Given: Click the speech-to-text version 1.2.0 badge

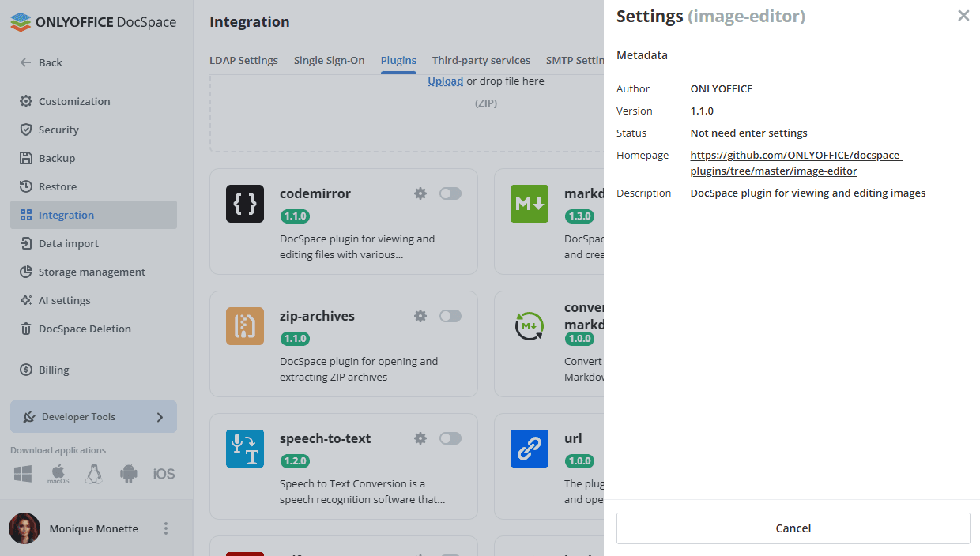Looking at the screenshot, I should pyautogui.click(x=295, y=460).
